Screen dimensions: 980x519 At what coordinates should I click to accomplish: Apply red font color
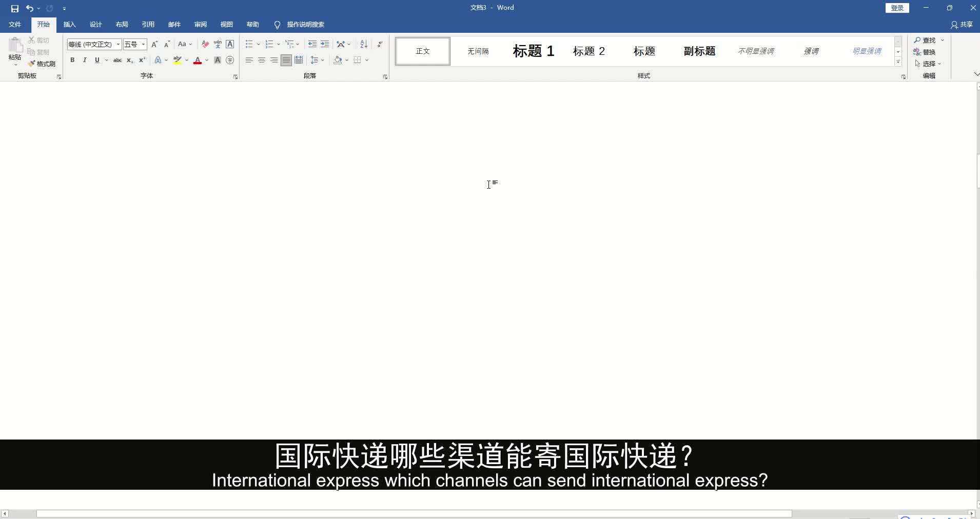coord(198,60)
